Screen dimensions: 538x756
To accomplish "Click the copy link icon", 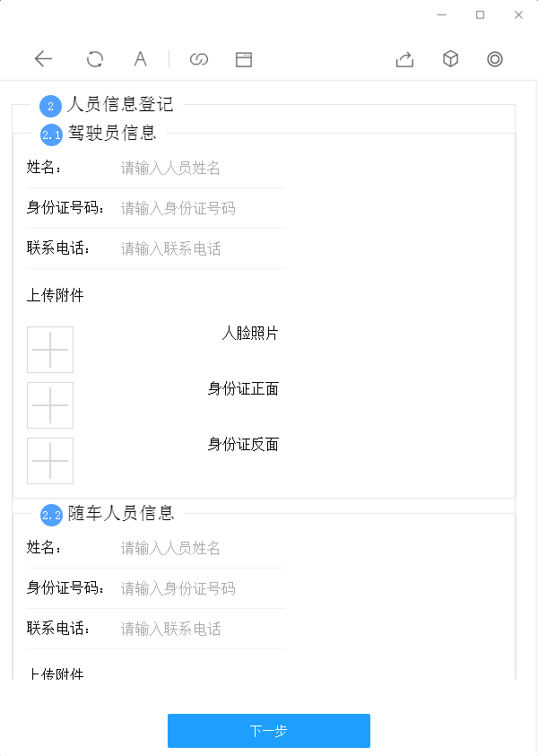I will pyautogui.click(x=199, y=59).
